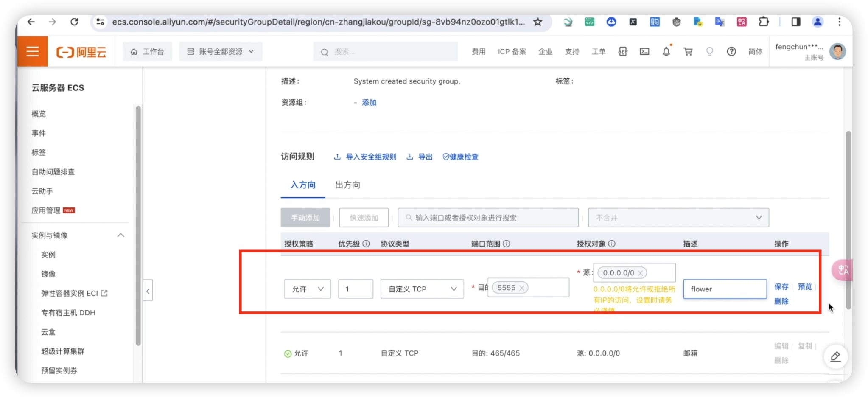Toggle the browser side panel icon

[x=796, y=22]
